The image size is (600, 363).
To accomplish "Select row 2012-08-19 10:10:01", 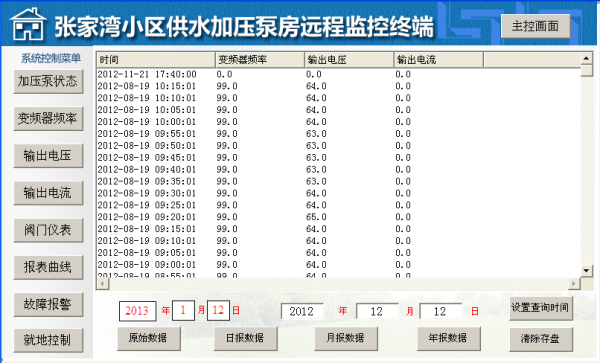I will click(338, 98).
